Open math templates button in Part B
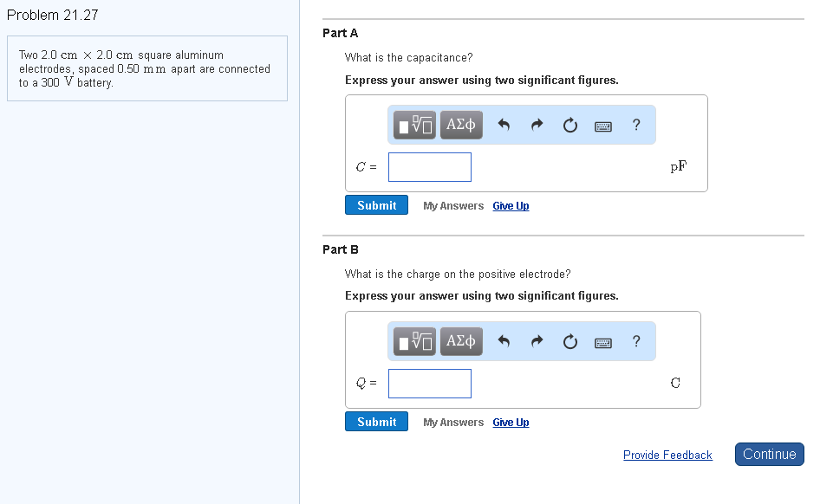820x504 pixels. click(x=416, y=341)
